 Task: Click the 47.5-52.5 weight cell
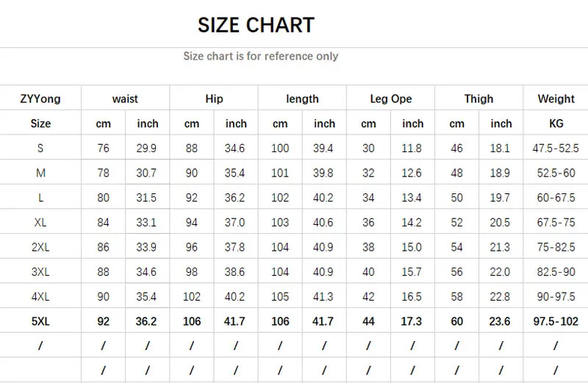tap(556, 148)
